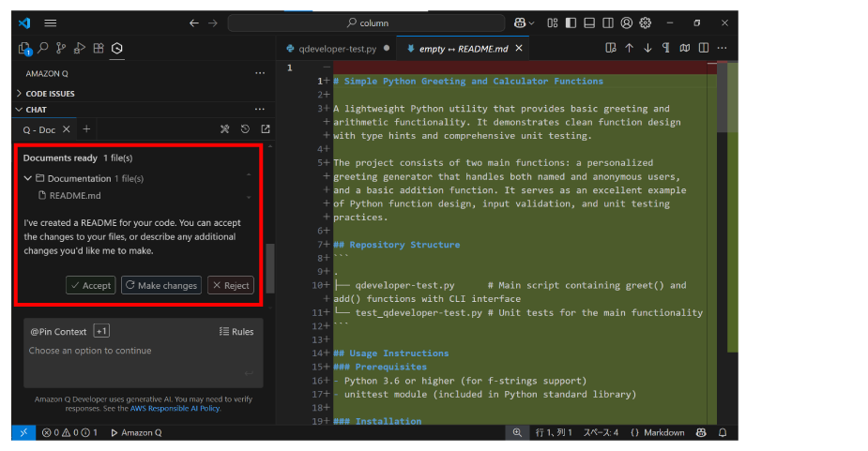Open the Accounts icon
The height and width of the screenshot is (451, 868).
coord(627,23)
